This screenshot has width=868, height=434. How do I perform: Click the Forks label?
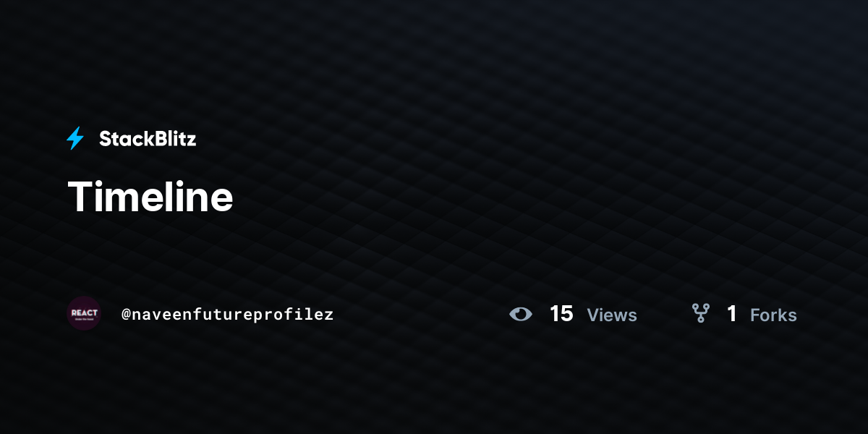pos(773,315)
